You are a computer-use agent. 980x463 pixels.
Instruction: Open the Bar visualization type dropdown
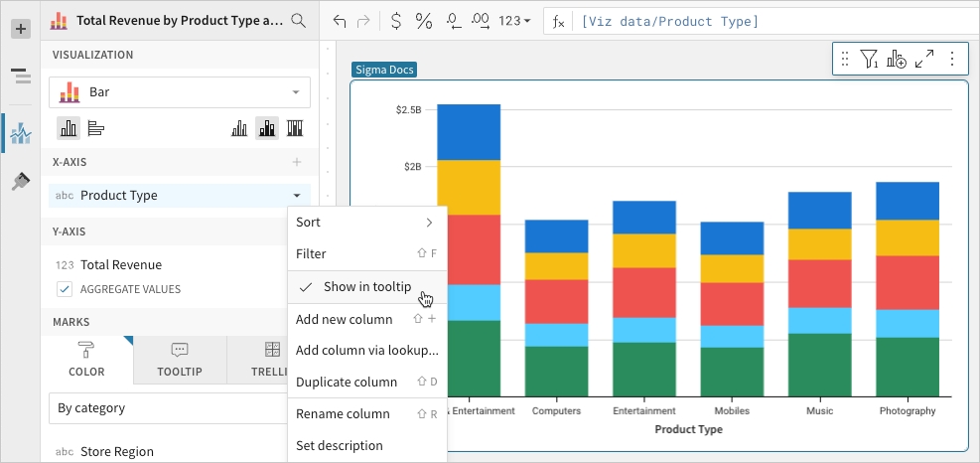tap(180, 92)
